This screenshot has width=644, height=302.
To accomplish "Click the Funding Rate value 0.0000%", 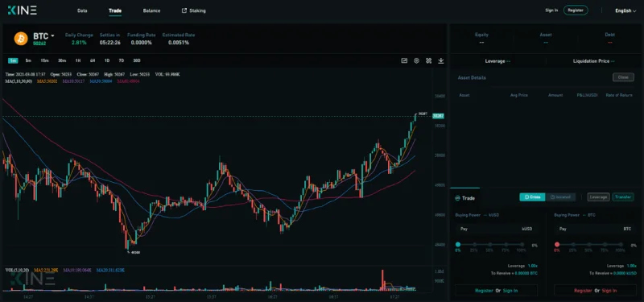I will (142, 43).
